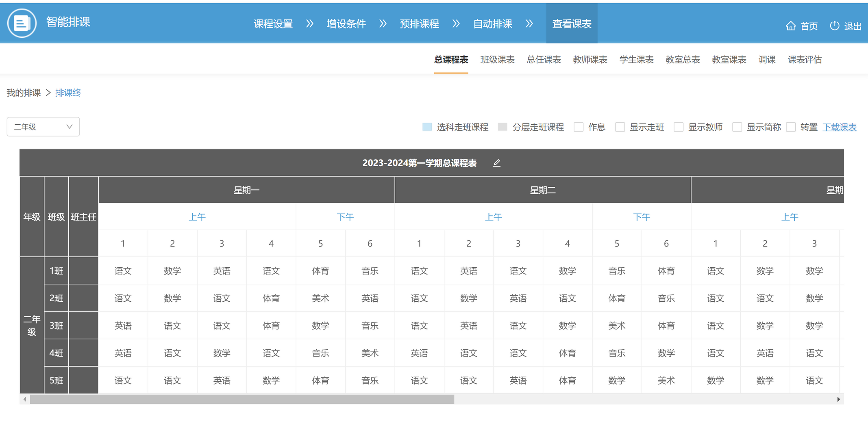Click the 选科走班课程 blue legend swatch

coord(427,127)
